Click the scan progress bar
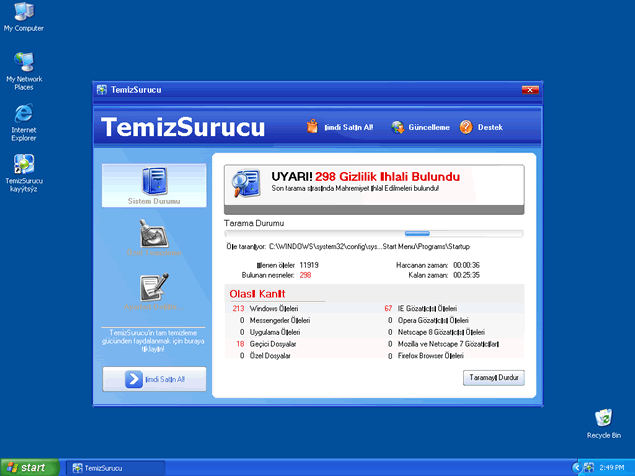 [x=373, y=233]
